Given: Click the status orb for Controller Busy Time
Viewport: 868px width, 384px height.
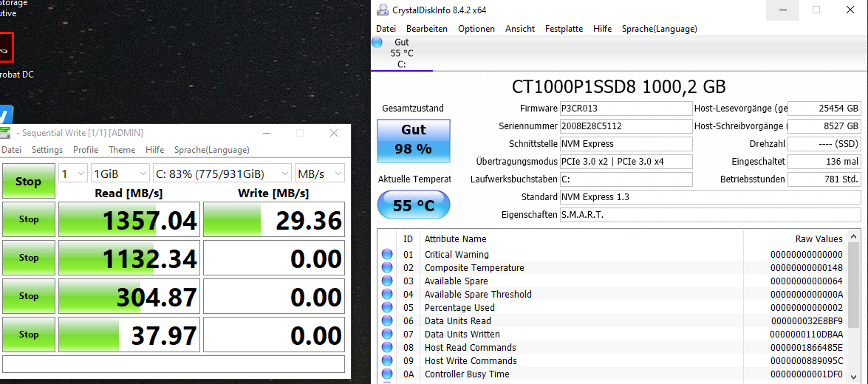Looking at the screenshot, I should [387, 374].
